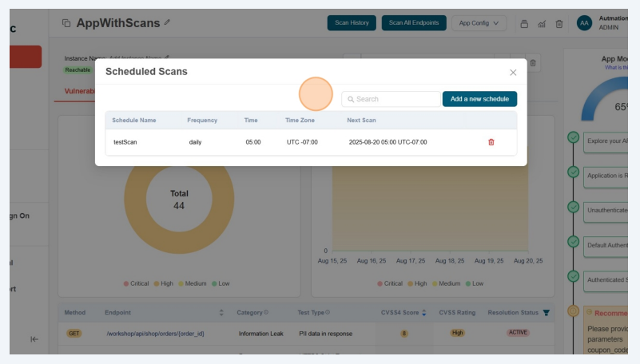Open the AA user avatar menu
This screenshot has width=640, height=364.
(x=584, y=23)
